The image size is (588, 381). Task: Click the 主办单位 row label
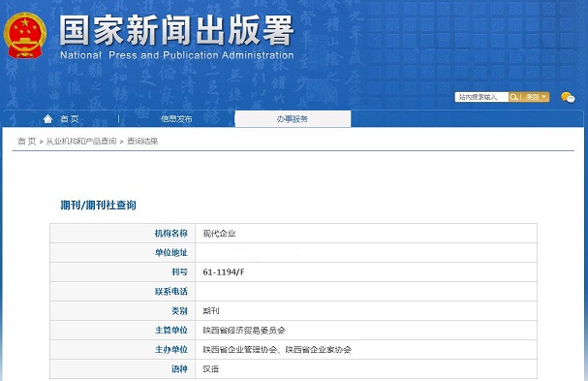coord(171,350)
